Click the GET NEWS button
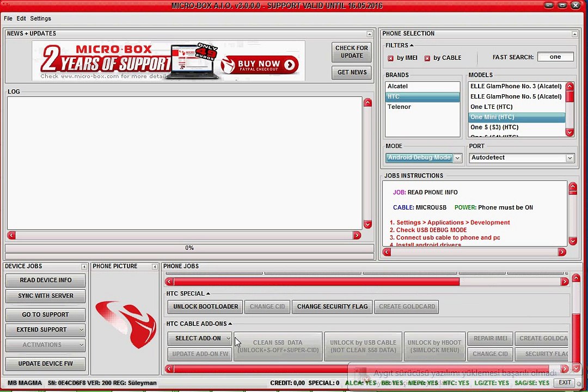The width and height of the screenshot is (588, 392). (351, 72)
